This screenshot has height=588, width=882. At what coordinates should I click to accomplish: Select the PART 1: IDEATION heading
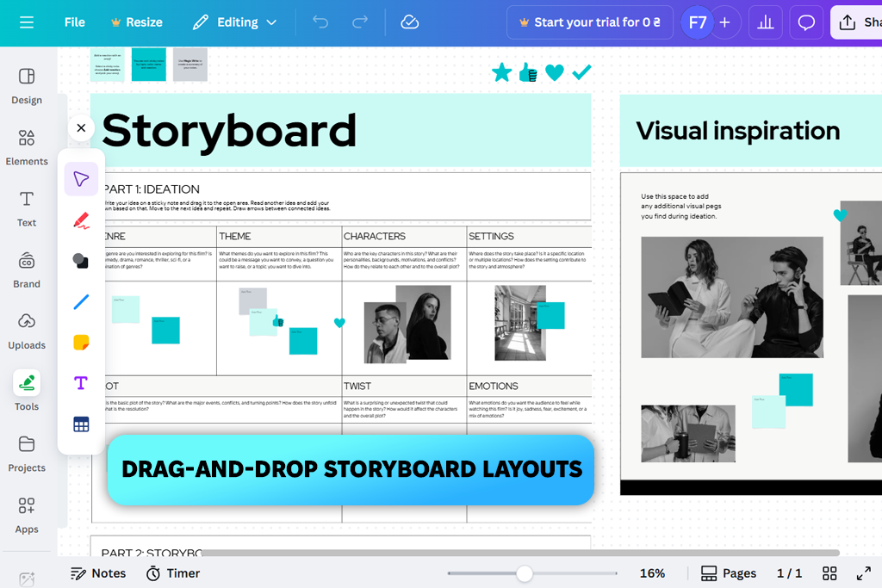pyautogui.click(x=152, y=189)
